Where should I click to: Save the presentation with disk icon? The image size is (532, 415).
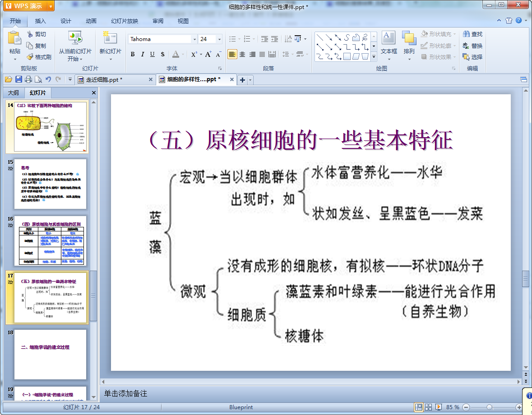coord(19,80)
